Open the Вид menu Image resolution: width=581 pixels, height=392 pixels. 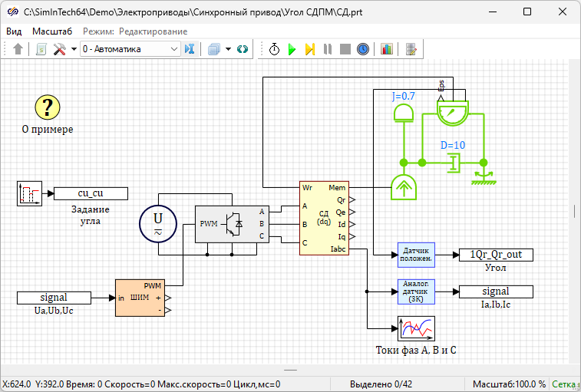(x=14, y=31)
